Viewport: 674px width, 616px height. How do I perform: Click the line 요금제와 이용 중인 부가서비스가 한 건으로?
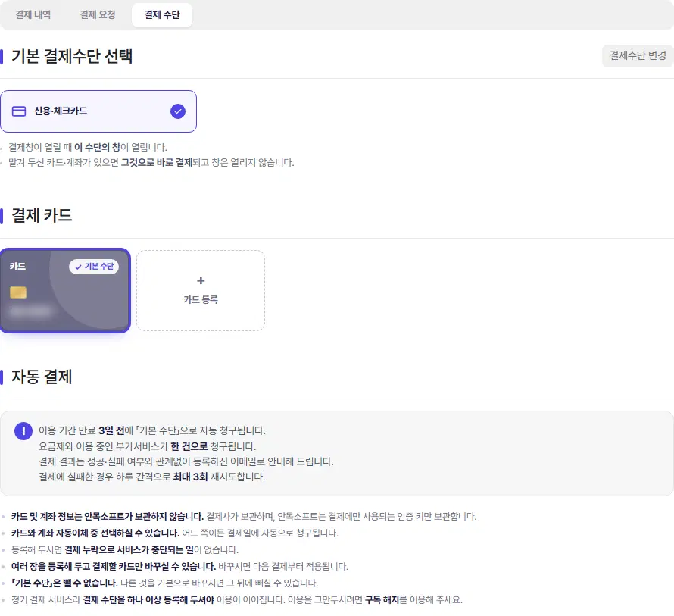coord(148,446)
